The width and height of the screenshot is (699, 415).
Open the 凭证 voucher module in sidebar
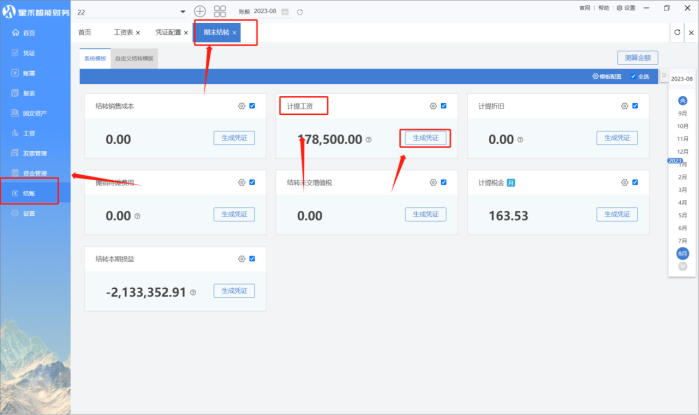pyautogui.click(x=28, y=53)
